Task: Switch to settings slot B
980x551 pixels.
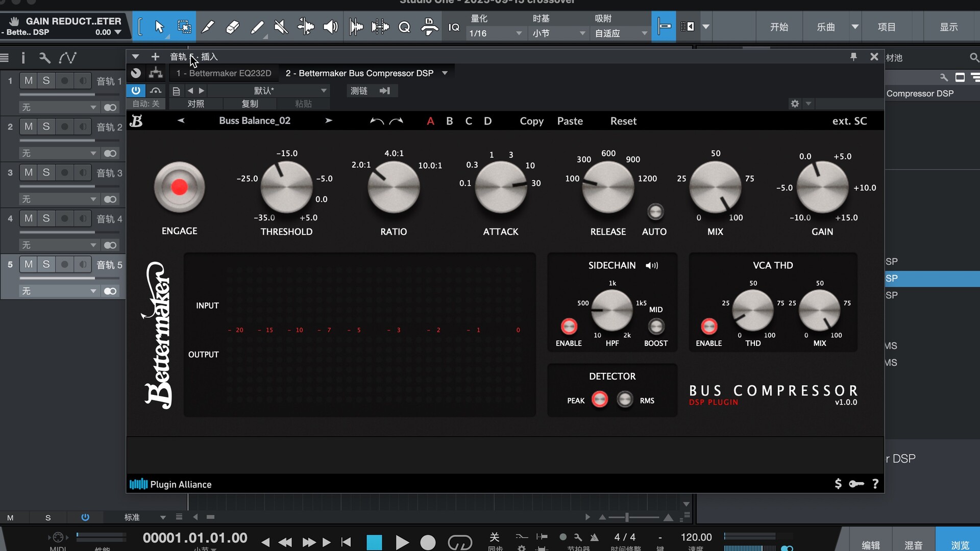Action: pos(449,121)
